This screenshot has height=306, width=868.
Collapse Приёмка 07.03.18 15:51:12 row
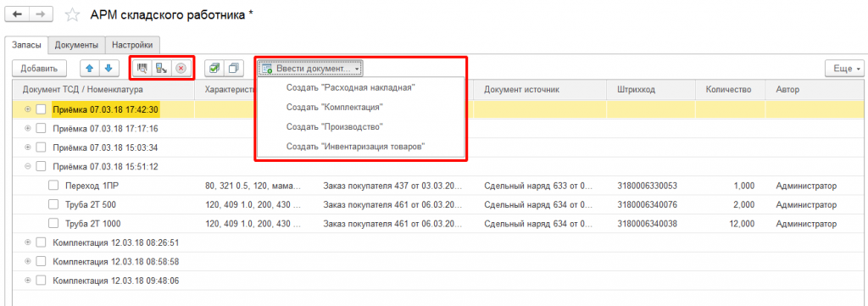coord(28,166)
